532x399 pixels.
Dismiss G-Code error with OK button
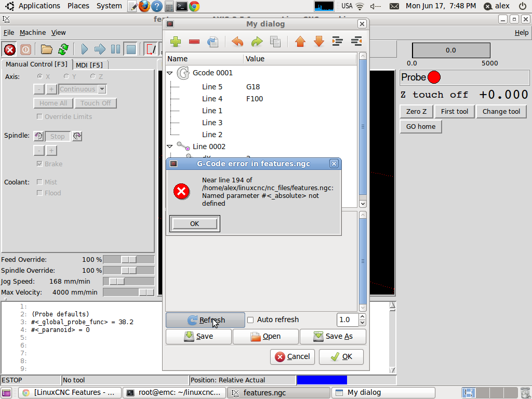click(x=195, y=223)
